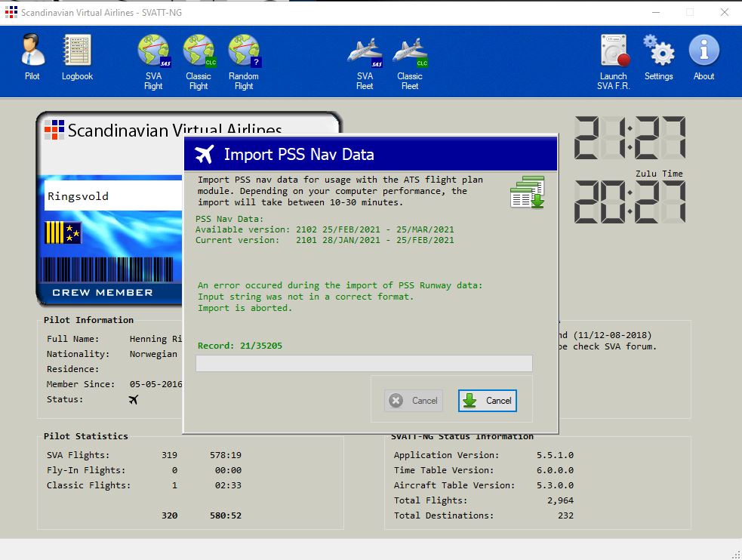Image resolution: width=742 pixels, height=560 pixels.
Task: Click the pilot Status airplane icon
Action: [x=134, y=400]
